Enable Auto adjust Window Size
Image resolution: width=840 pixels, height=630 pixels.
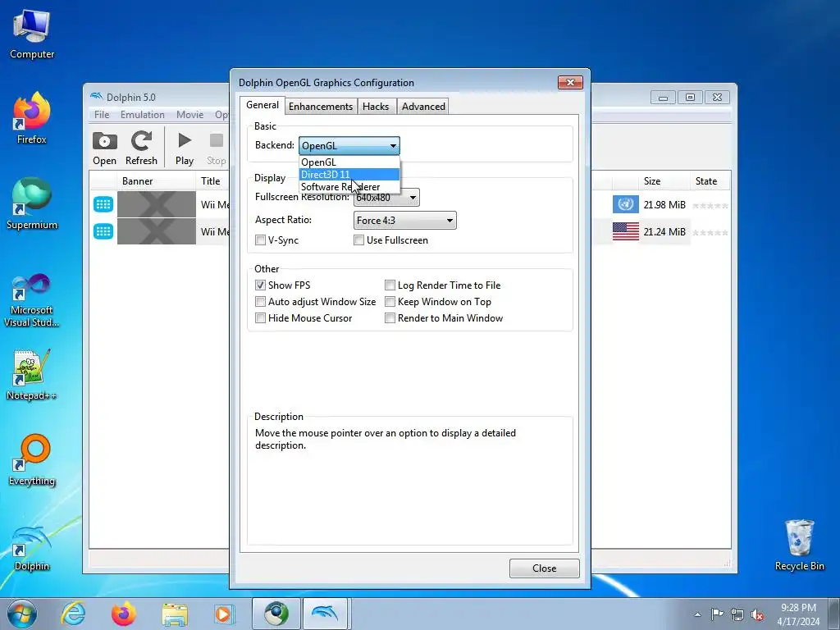pos(260,302)
